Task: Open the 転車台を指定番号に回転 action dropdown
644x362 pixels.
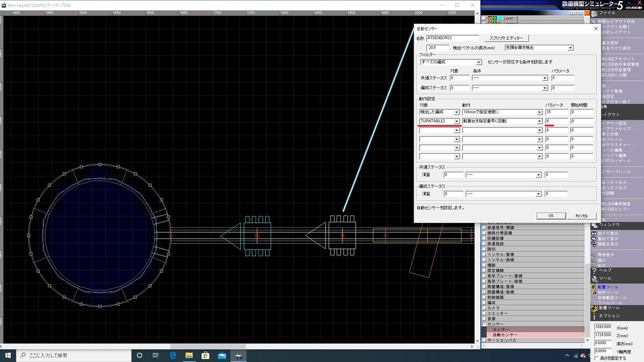Action: coord(539,121)
